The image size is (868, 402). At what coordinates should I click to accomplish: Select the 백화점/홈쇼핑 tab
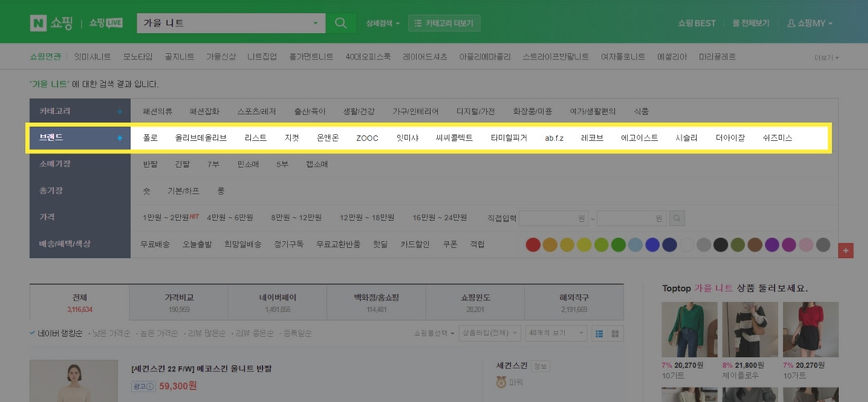point(376,302)
